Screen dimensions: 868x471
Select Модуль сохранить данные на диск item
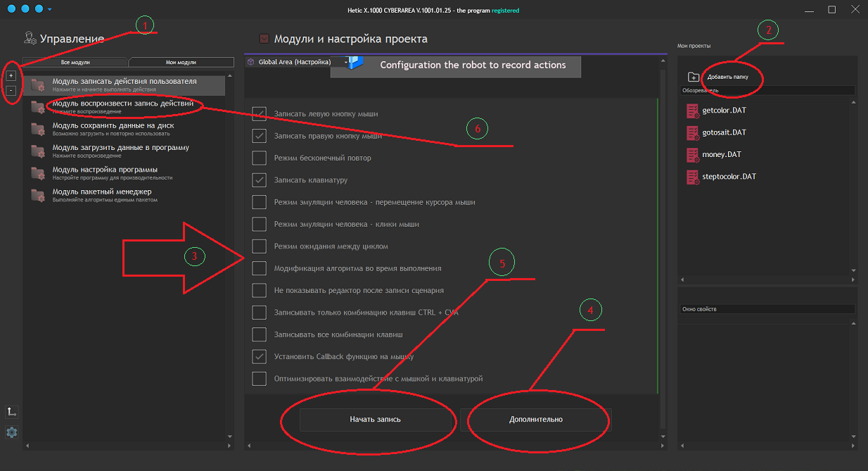click(113, 126)
